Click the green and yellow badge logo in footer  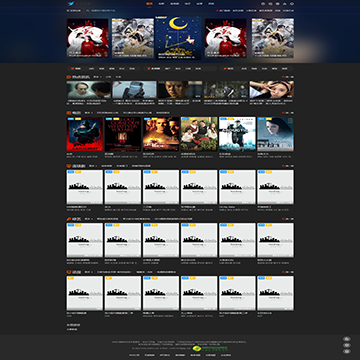(210, 349)
